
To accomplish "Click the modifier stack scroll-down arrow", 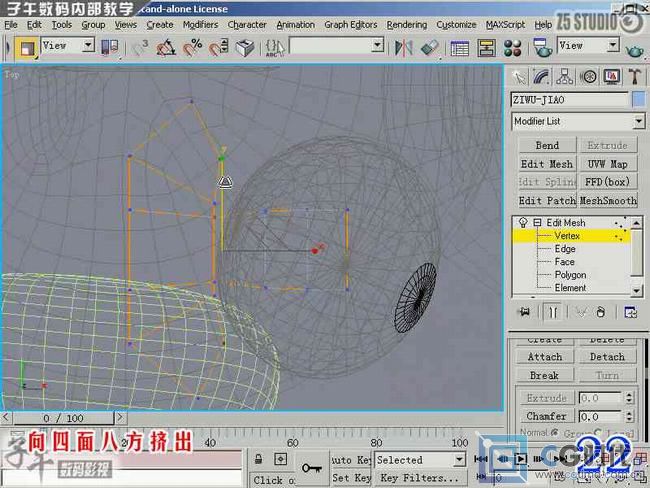I will [637, 291].
